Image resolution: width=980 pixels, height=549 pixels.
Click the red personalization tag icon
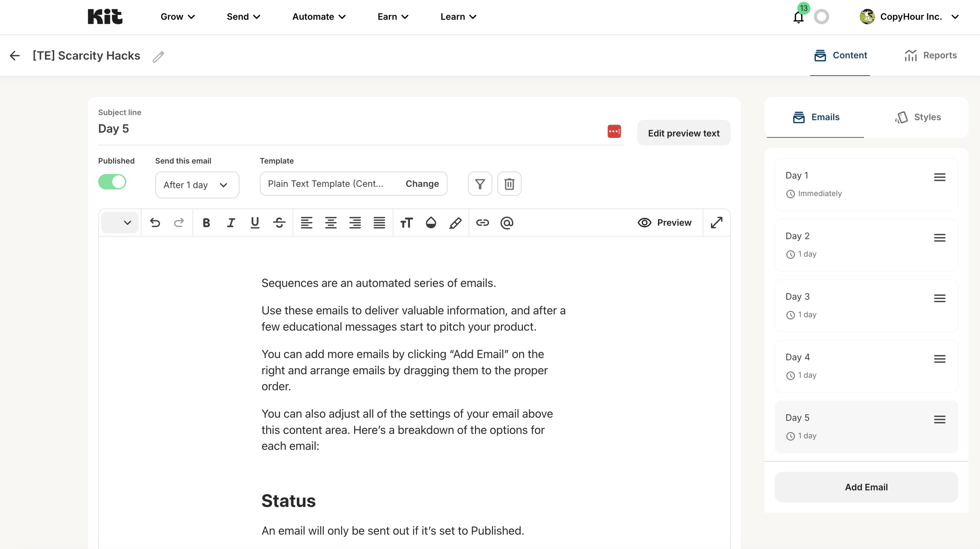(614, 132)
